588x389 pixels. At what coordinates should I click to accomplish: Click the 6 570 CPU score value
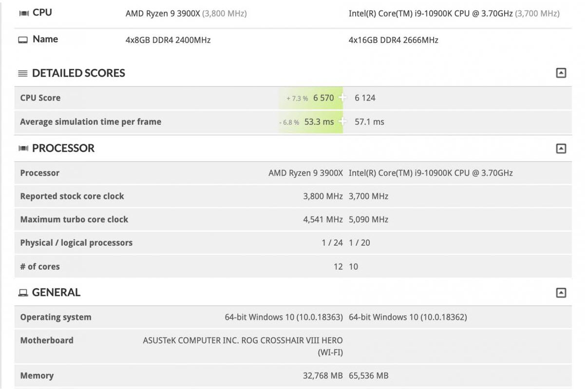(323, 98)
